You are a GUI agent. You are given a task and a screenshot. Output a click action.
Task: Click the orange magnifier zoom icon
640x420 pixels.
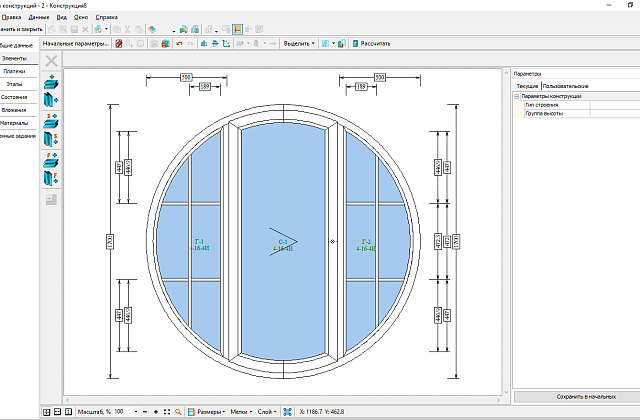point(178,412)
